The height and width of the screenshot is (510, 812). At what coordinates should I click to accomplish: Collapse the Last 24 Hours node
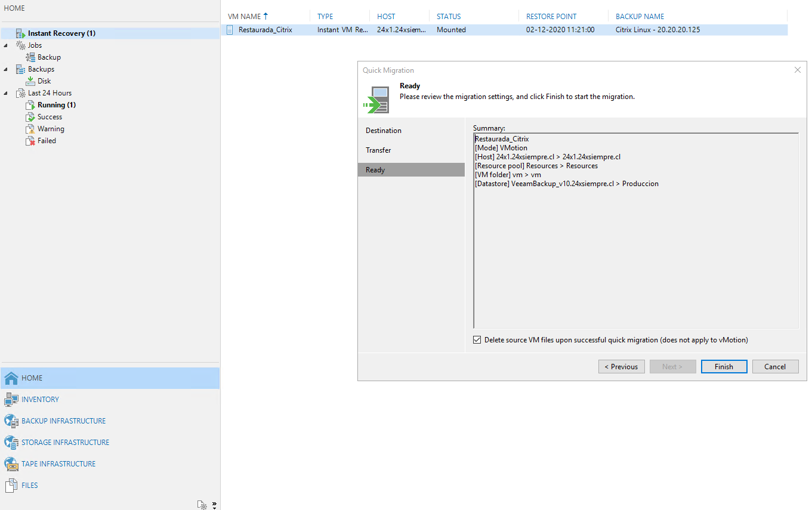pyautogui.click(x=5, y=92)
